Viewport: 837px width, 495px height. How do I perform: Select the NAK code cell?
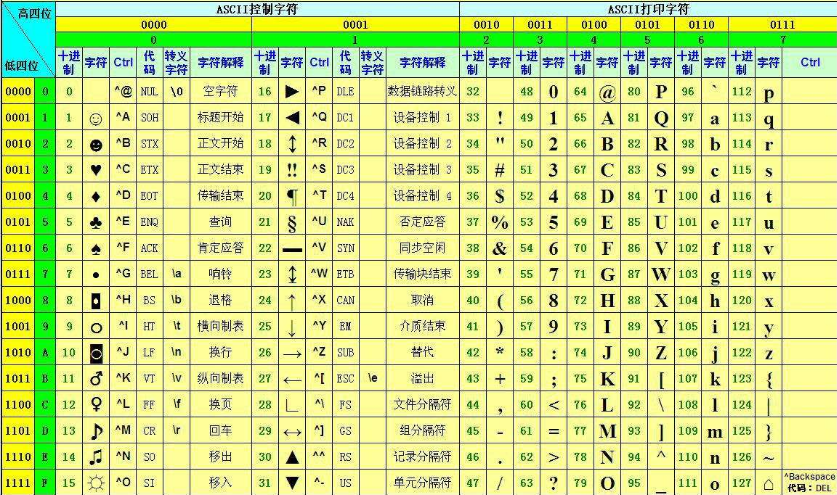click(345, 222)
